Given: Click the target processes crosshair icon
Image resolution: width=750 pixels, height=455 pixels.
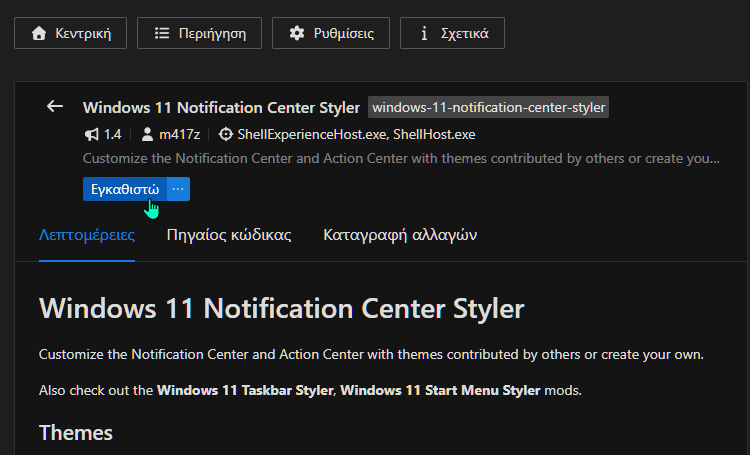Looking at the screenshot, I should (x=225, y=134).
